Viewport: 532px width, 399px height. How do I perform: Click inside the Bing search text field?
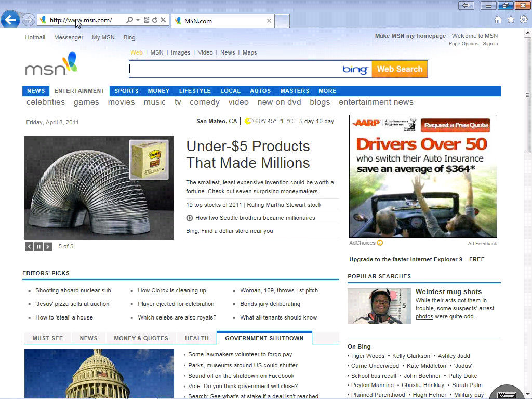[x=235, y=69]
